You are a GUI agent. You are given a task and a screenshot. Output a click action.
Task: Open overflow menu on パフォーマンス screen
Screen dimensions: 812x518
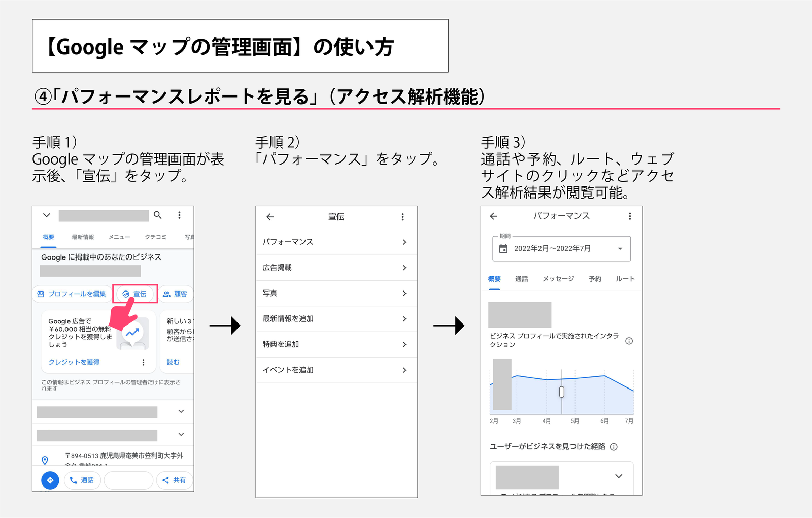(630, 216)
